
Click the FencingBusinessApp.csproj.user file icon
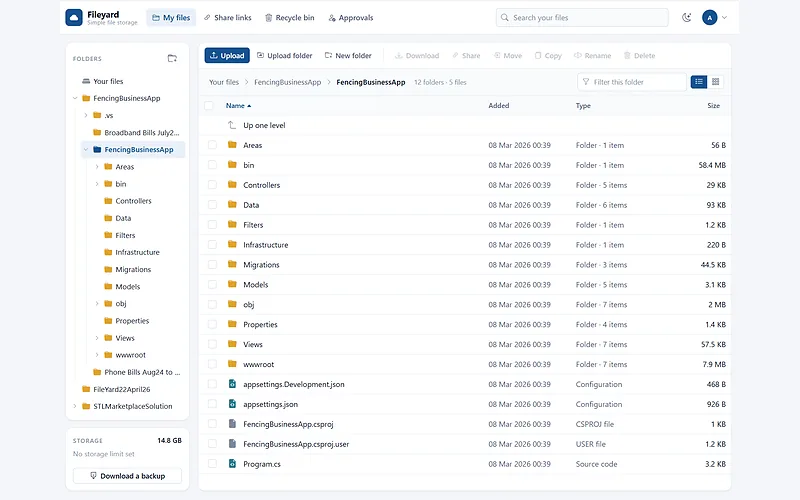232,444
